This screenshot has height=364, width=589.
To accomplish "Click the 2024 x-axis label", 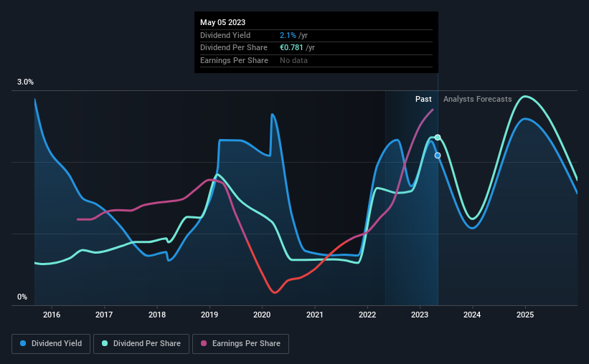I will click(472, 315).
